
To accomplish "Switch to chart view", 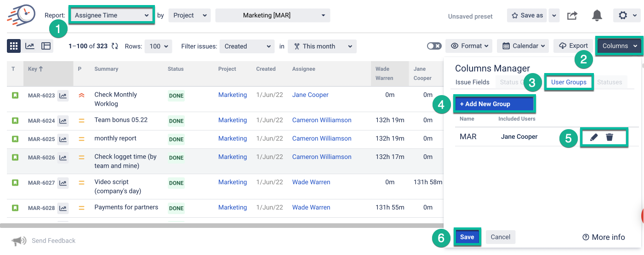I will (x=29, y=46).
